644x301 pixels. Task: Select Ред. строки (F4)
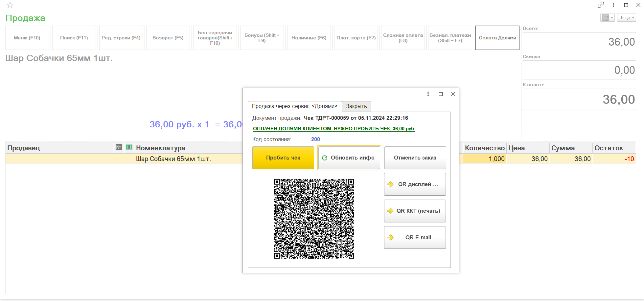pyautogui.click(x=121, y=38)
